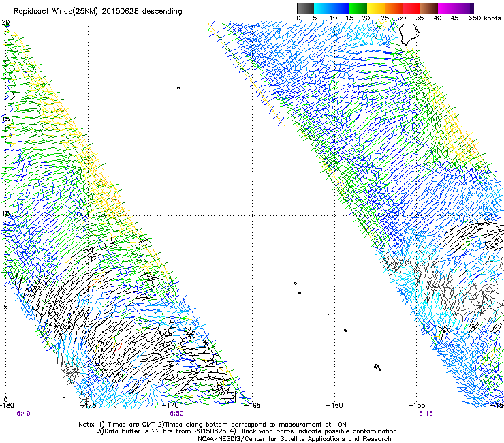Click the longitude label '-160'

334,405
